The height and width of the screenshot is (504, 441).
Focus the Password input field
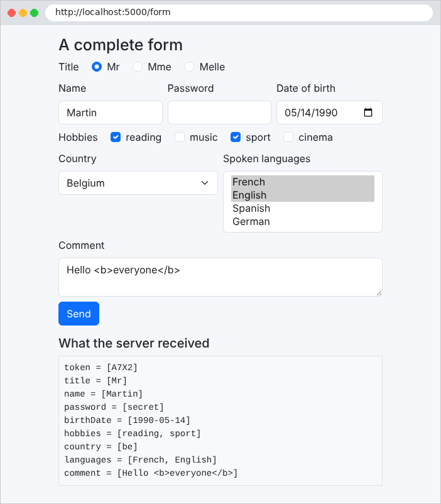[219, 112]
